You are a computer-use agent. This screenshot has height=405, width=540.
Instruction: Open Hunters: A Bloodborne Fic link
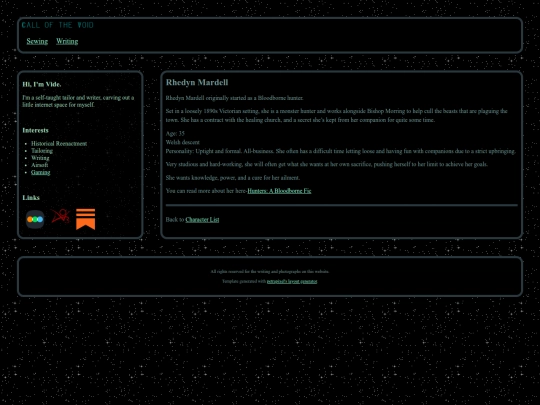(279, 191)
